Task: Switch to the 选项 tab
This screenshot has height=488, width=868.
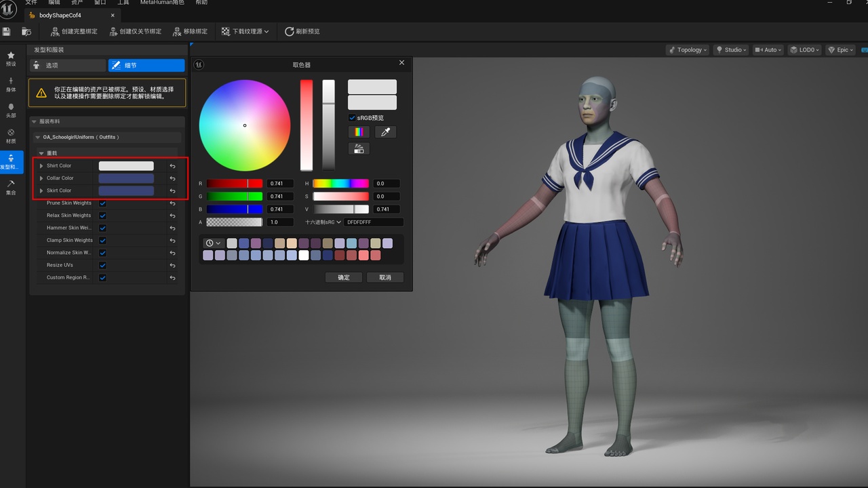Action: tap(68, 65)
